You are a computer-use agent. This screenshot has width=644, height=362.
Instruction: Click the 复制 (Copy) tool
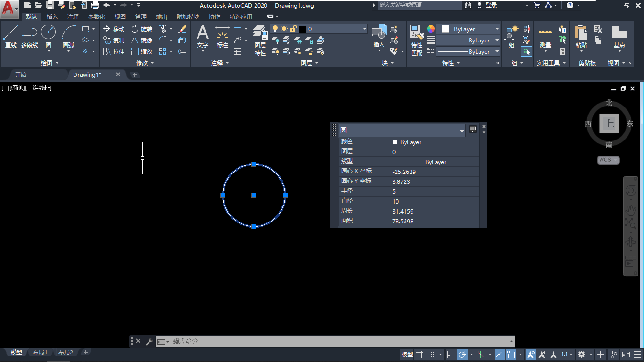click(x=114, y=40)
